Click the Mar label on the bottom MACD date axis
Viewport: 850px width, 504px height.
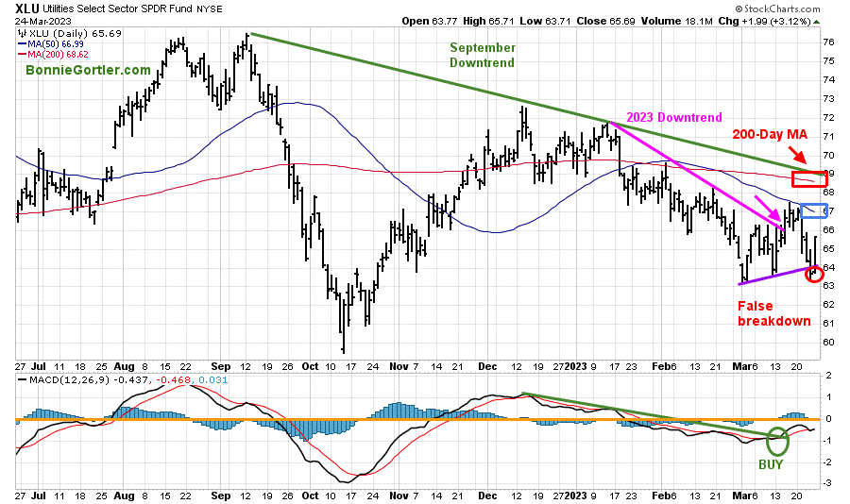click(x=741, y=496)
